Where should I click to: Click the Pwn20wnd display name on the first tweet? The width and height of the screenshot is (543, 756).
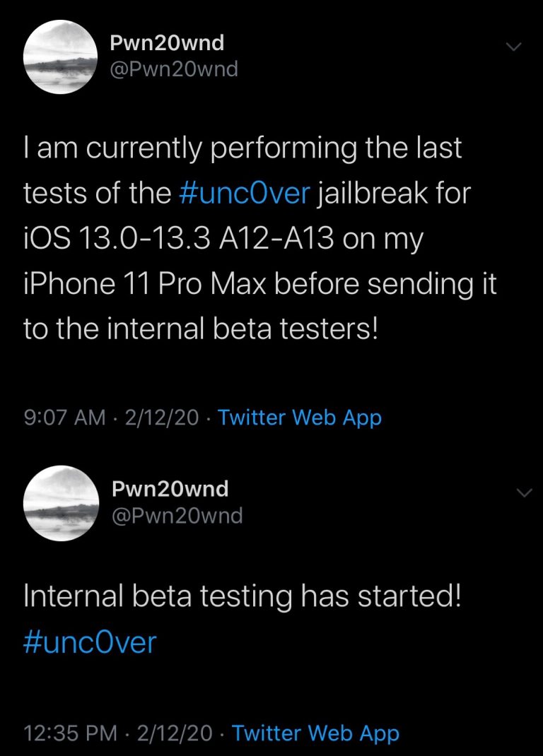[x=167, y=43]
